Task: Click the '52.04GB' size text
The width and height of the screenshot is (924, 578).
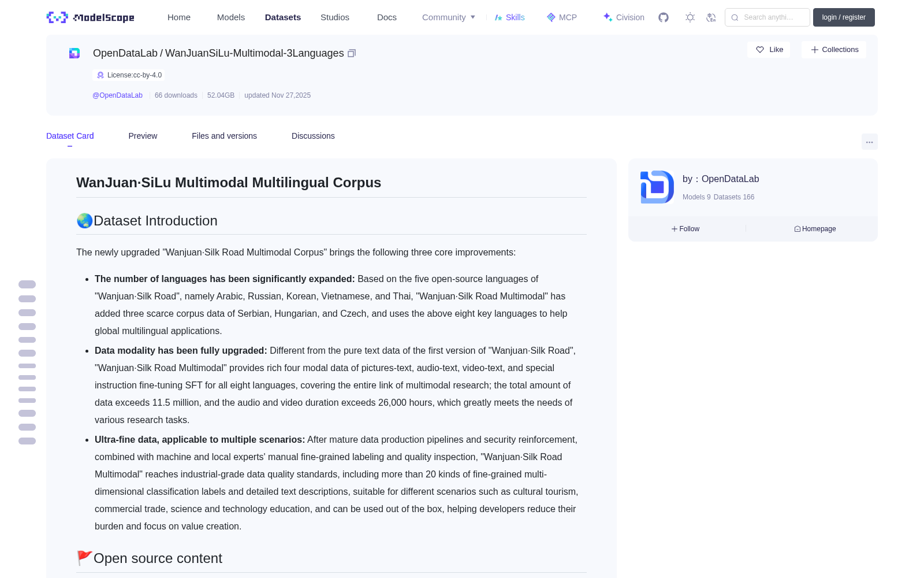Action: tap(221, 95)
